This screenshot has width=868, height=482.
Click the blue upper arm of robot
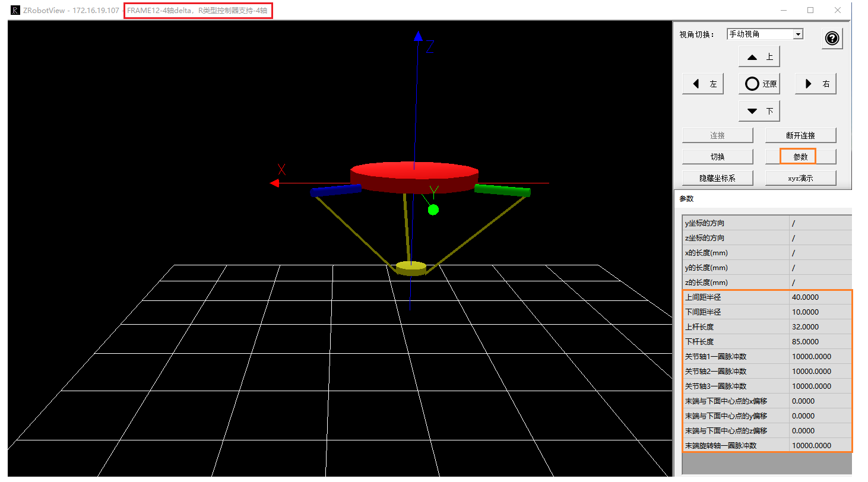click(336, 190)
